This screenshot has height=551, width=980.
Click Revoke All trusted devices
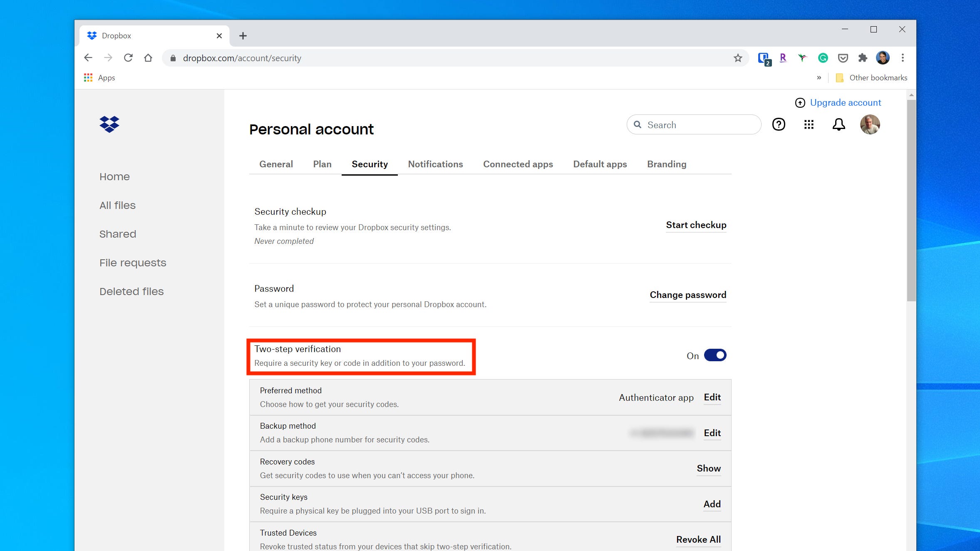click(x=698, y=539)
